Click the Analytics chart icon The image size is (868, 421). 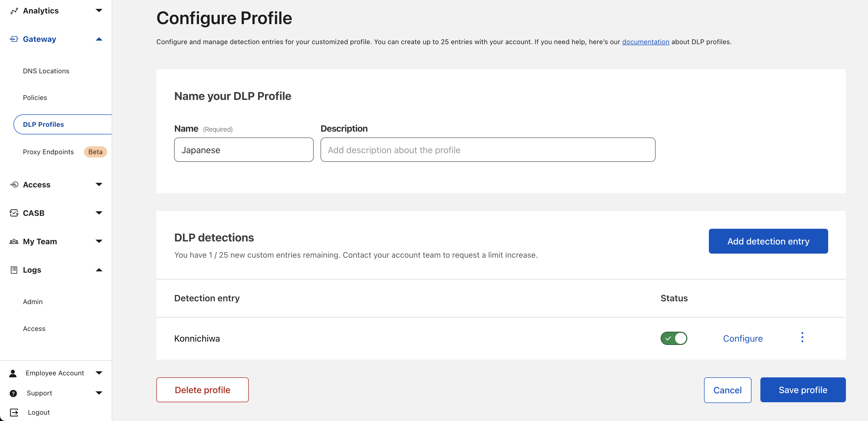(14, 10)
